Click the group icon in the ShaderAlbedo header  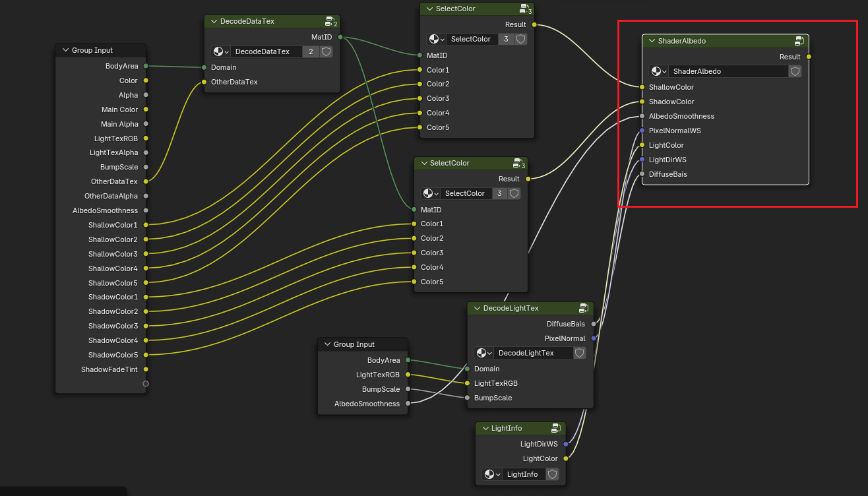click(799, 41)
